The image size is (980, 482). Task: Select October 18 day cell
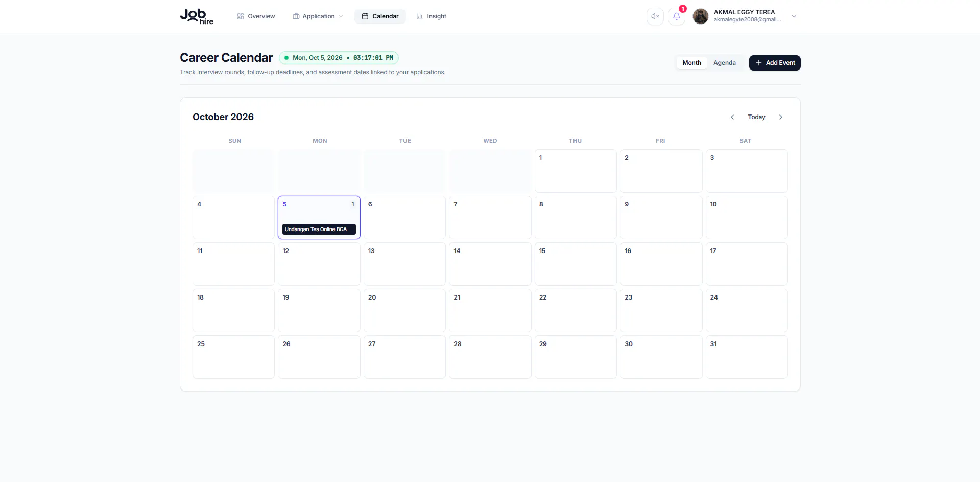233,310
